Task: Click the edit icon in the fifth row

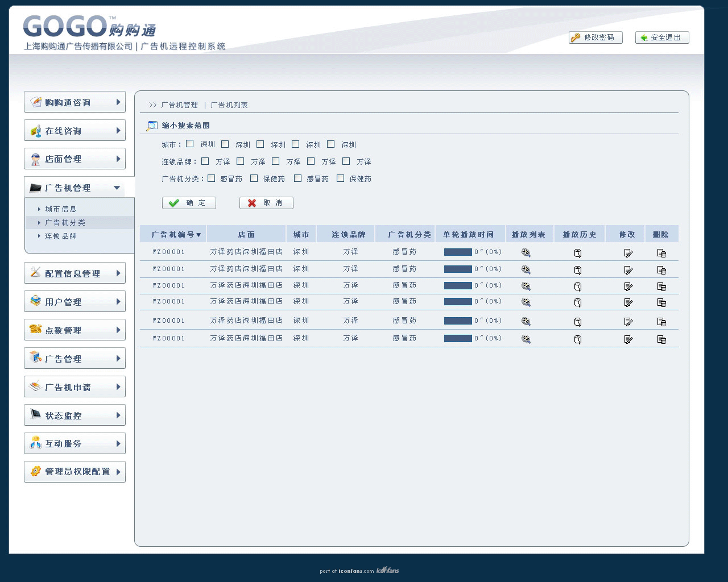Action: point(628,322)
